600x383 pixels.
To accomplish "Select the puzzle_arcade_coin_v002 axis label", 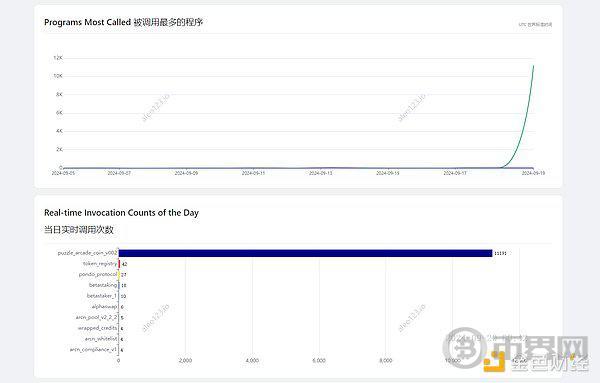I will [87, 253].
